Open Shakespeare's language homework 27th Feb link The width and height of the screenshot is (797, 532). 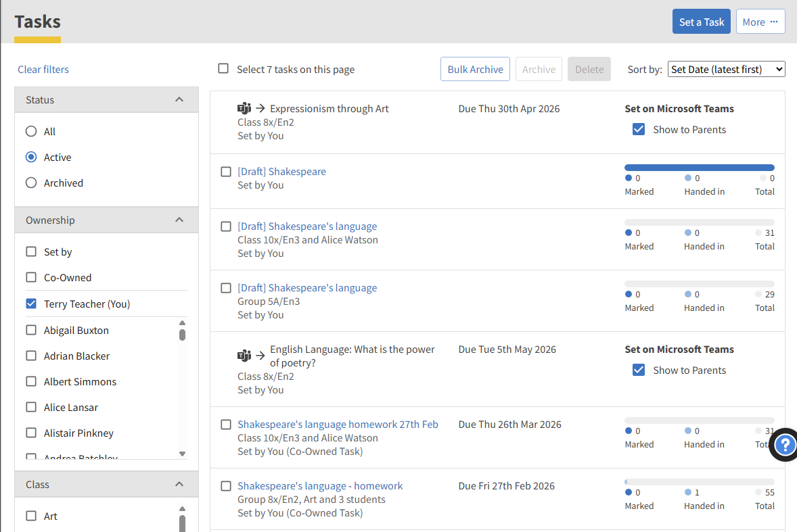point(338,425)
